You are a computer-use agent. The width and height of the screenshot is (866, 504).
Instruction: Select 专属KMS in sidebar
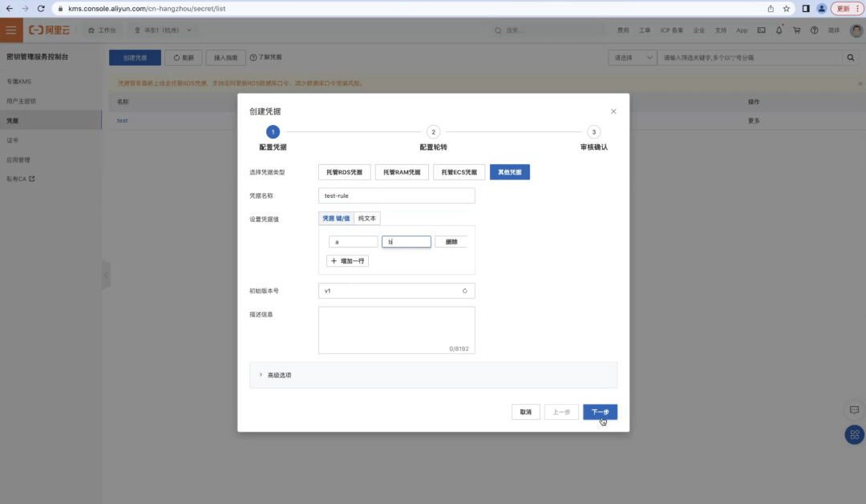51,81
